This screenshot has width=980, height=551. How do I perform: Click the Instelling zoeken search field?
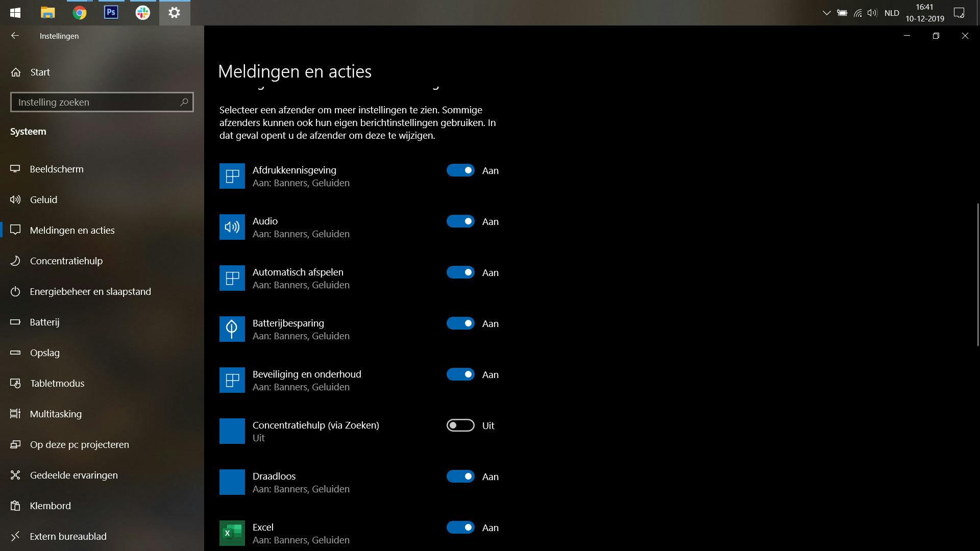click(x=94, y=102)
